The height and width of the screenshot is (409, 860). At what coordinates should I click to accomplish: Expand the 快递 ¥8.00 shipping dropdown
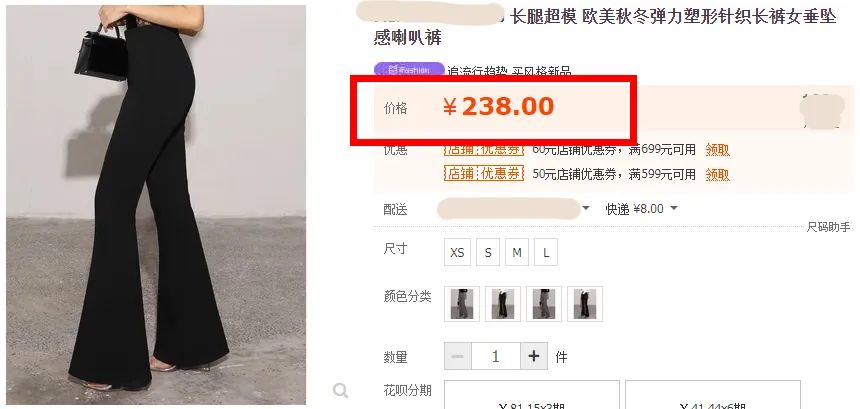pyautogui.click(x=641, y=208)
